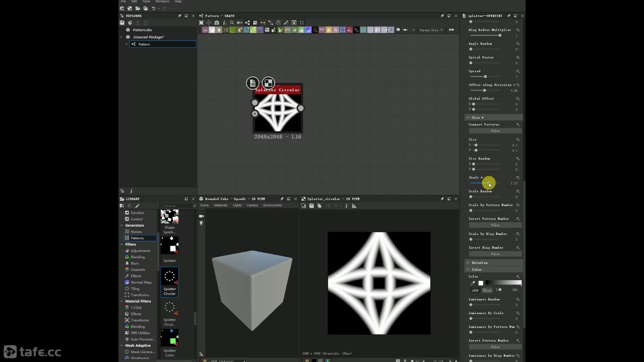
Task: Open the Tools menu
Action: [146, 2]
